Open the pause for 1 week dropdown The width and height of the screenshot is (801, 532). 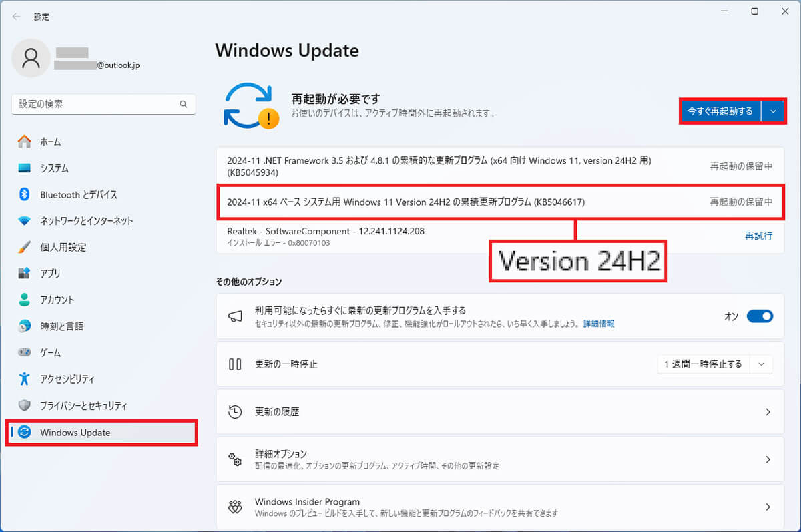click(x=715, y=364)
